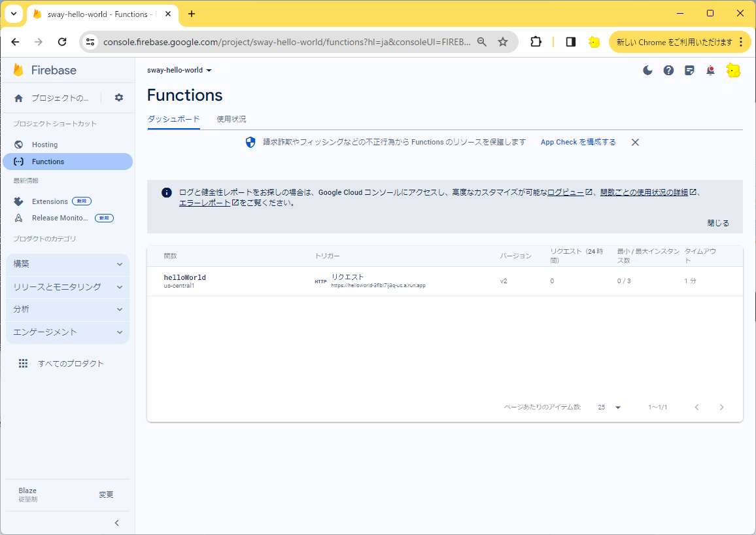Select Functions in the sidebar
This screenshot has height=535, width=756.
click(67, 162)
